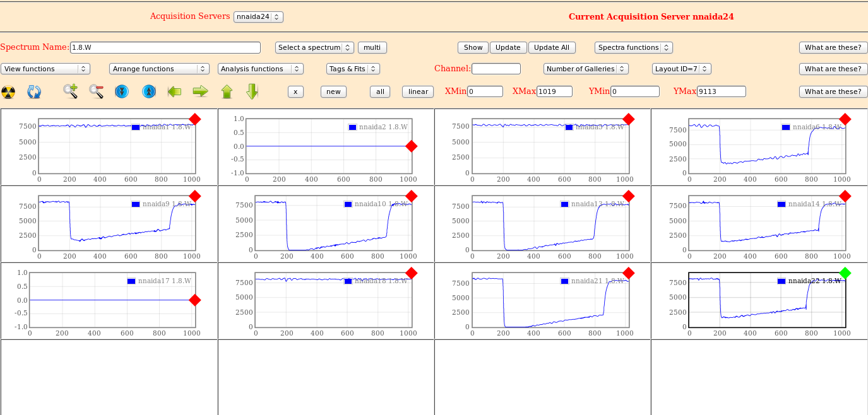The width and height of the screenshot is (868, 415).
Task: Click the green up arrow icon
Action: tap(227, 91)
